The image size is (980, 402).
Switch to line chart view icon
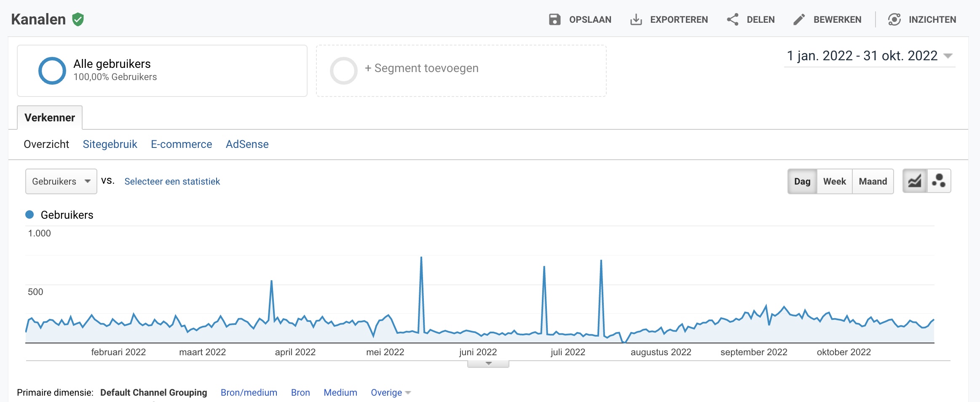coord(915,181)
